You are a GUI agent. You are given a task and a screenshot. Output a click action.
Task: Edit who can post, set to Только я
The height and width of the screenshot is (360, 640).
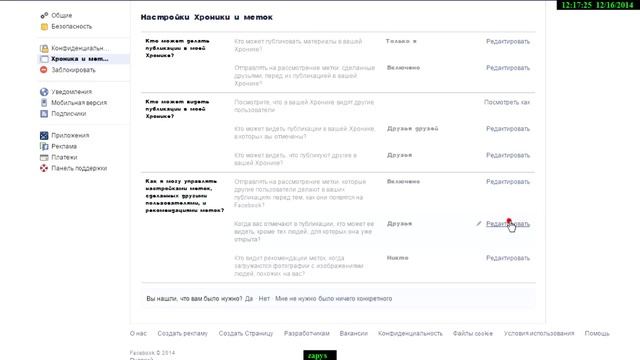point(508,42)
